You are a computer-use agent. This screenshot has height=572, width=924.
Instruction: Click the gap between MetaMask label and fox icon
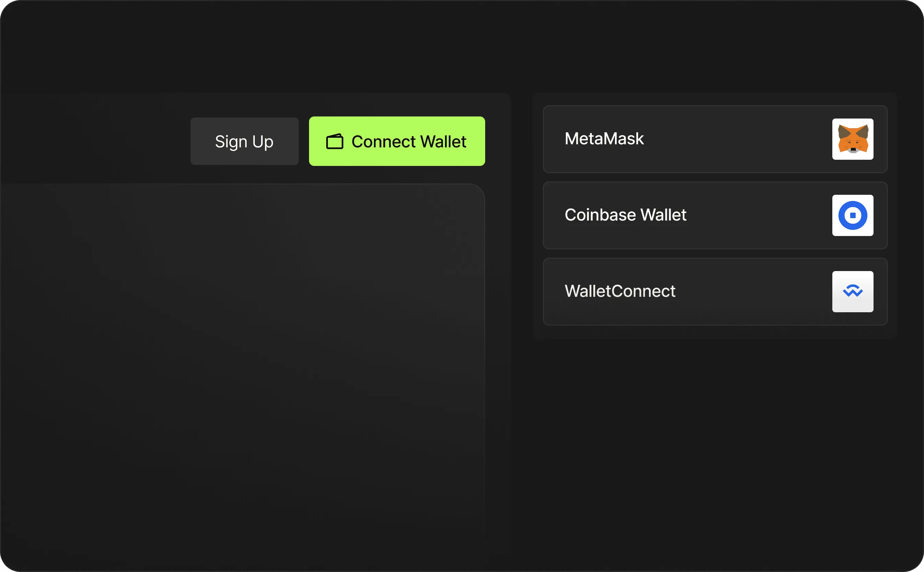tap(737, 139)
